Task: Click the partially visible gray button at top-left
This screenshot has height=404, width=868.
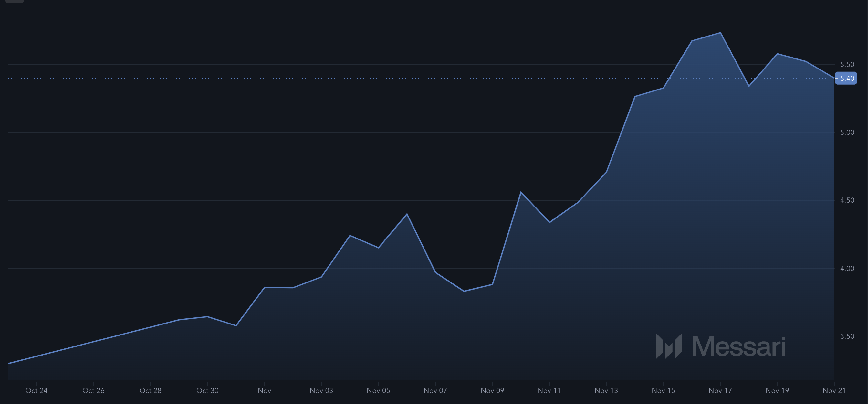Action: coord(15,1)
